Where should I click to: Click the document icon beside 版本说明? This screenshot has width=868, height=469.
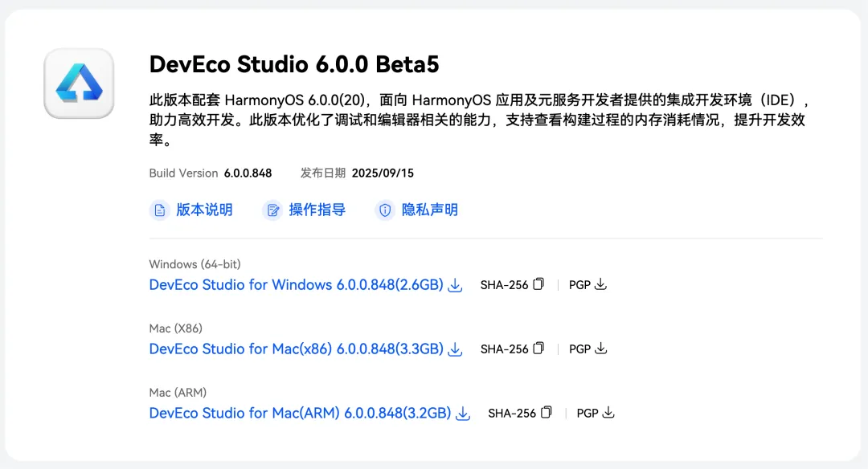[159, 210]
